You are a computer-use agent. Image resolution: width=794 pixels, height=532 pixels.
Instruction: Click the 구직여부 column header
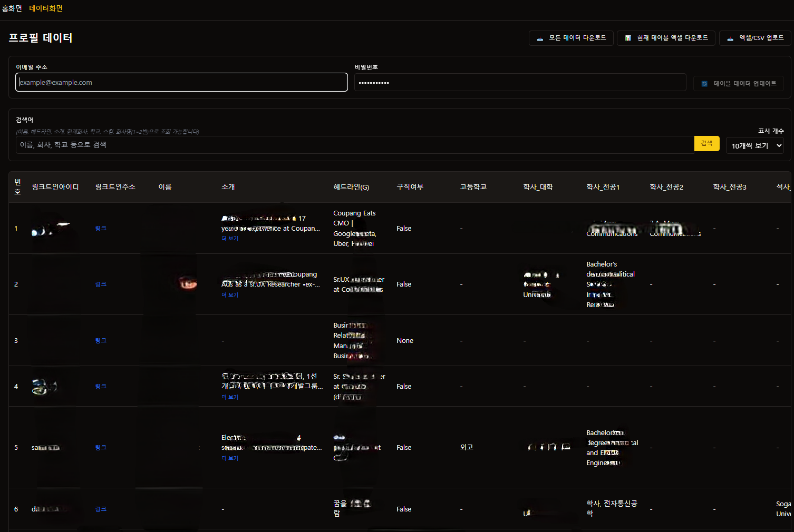pos(410,187)
